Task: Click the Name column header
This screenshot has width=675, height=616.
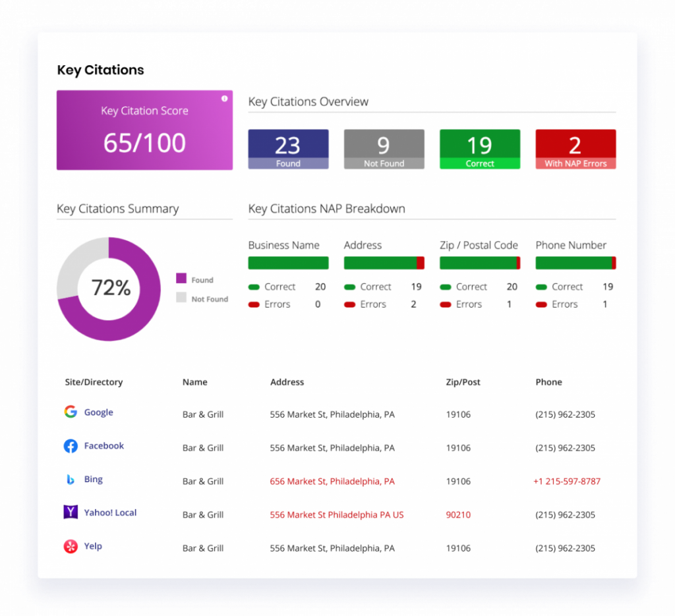Action: (x=195, y=382)
